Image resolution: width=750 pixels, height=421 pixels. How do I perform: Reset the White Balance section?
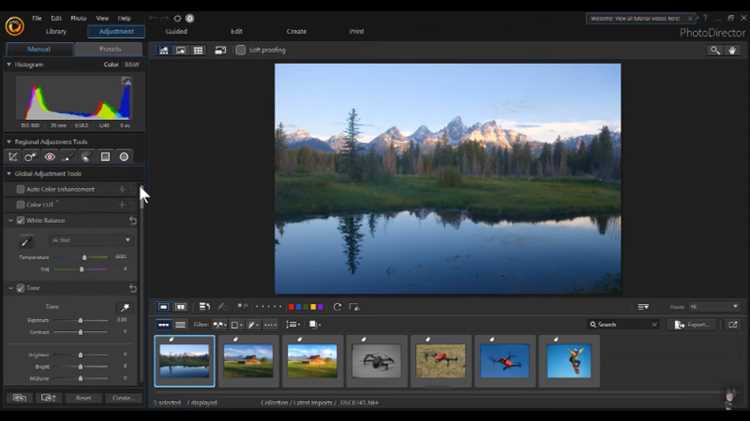(132, 221)
